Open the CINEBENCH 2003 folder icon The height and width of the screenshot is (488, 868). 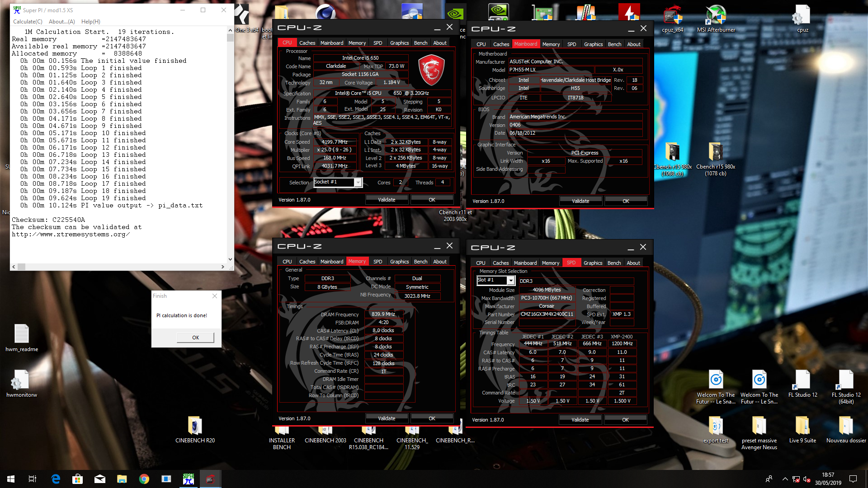(x=325, y=434)
